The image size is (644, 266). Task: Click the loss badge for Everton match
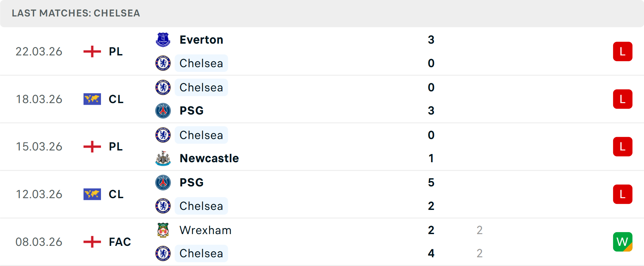[x=623, y=51]
